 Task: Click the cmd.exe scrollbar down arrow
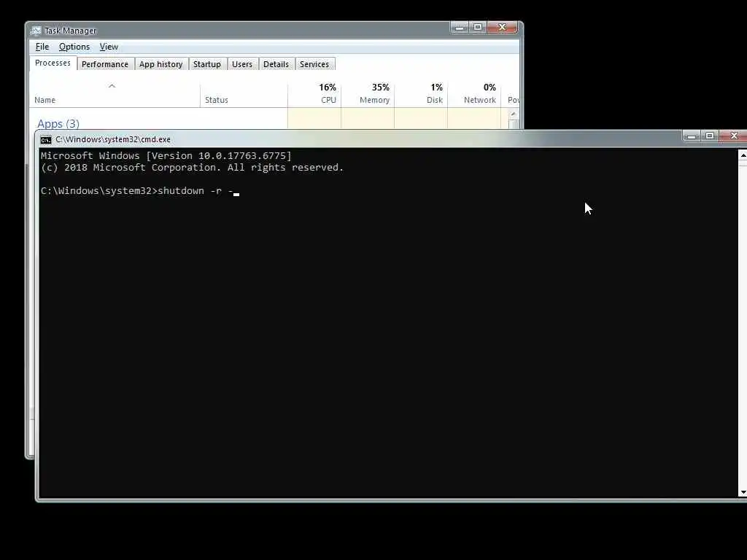coord(743,492)
